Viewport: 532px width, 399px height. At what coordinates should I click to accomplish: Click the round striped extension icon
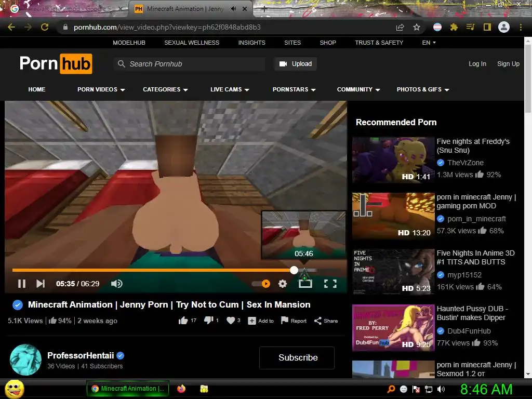click(x=437, y=27)
